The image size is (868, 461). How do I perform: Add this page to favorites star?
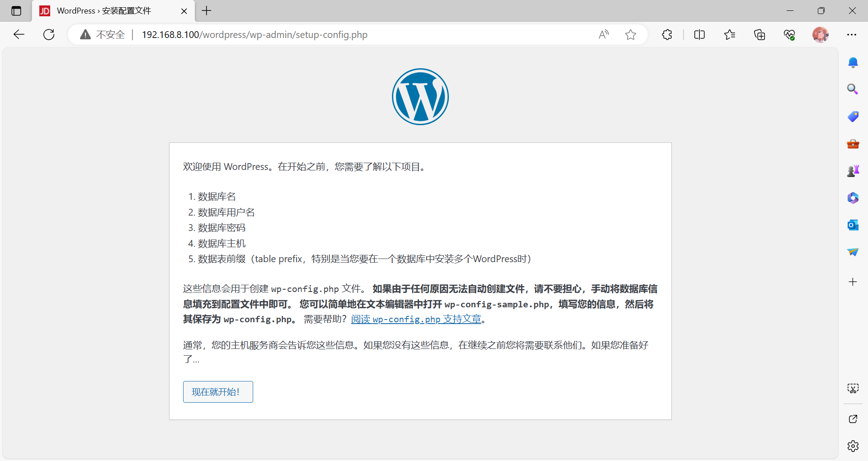631,34
